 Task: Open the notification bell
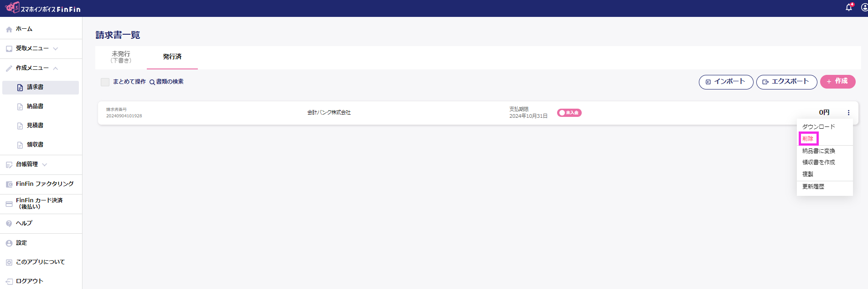(x=849, y=7)
